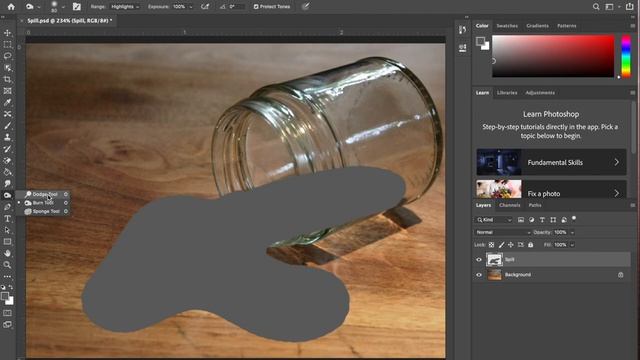Image resolution: width=640 pixels, height=360 pixels.
Task: Select the Move tool
Action: pyautogui.click(x=7, y=33)
